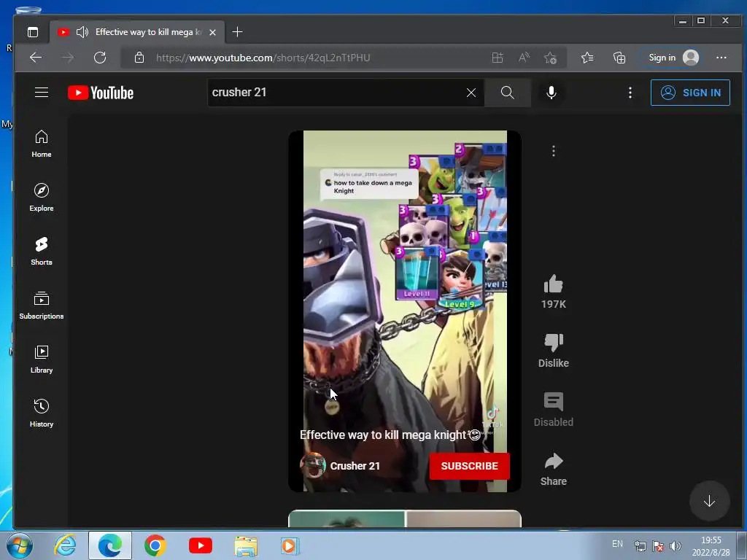Viewport: 747px width, 560px height.
Task: Subscribe to Crusher 21
Action: tap(469, 466)
